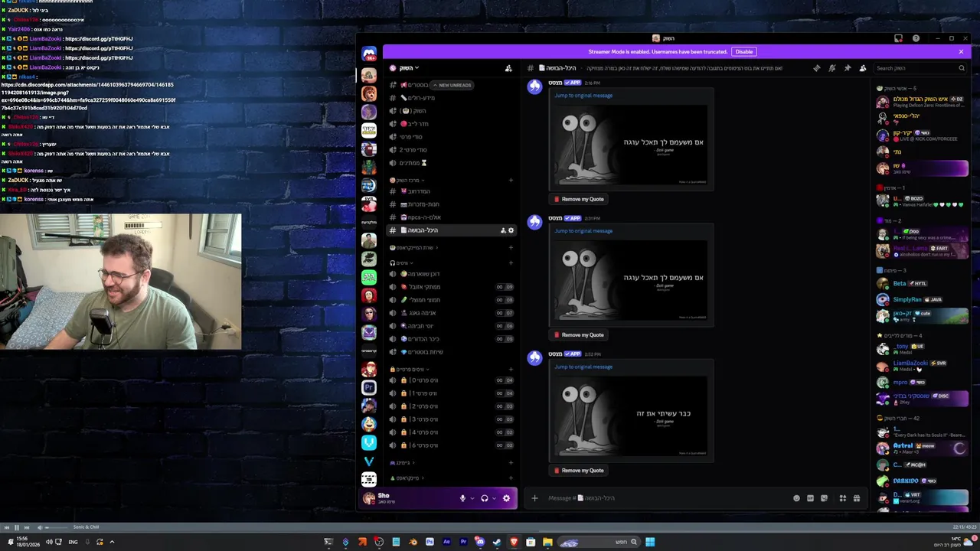Expand the שרת המיינקראפט category

[x=413, y=248]
